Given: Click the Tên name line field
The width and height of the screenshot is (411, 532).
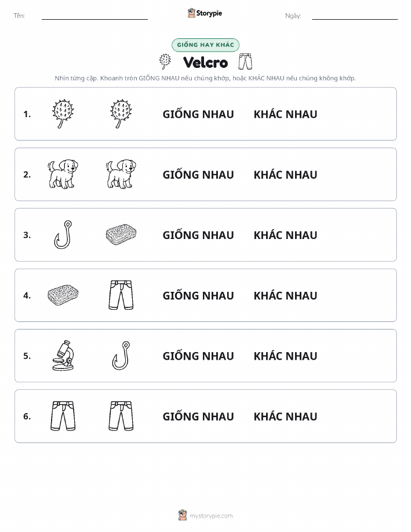Looking at the screenshot, I should point(94,16).
